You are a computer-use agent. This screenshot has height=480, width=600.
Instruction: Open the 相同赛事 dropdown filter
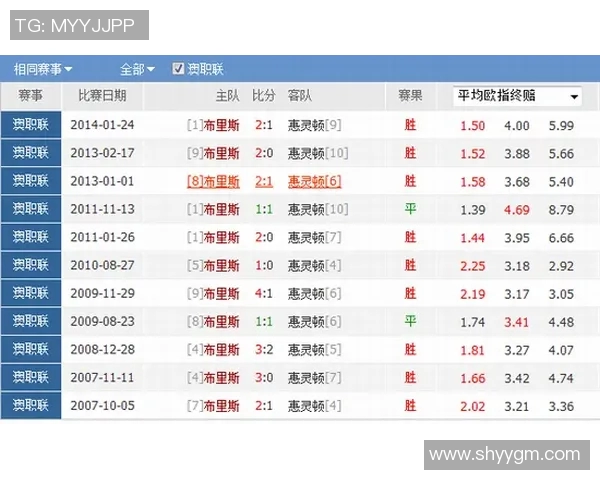(x=42, y=69)
